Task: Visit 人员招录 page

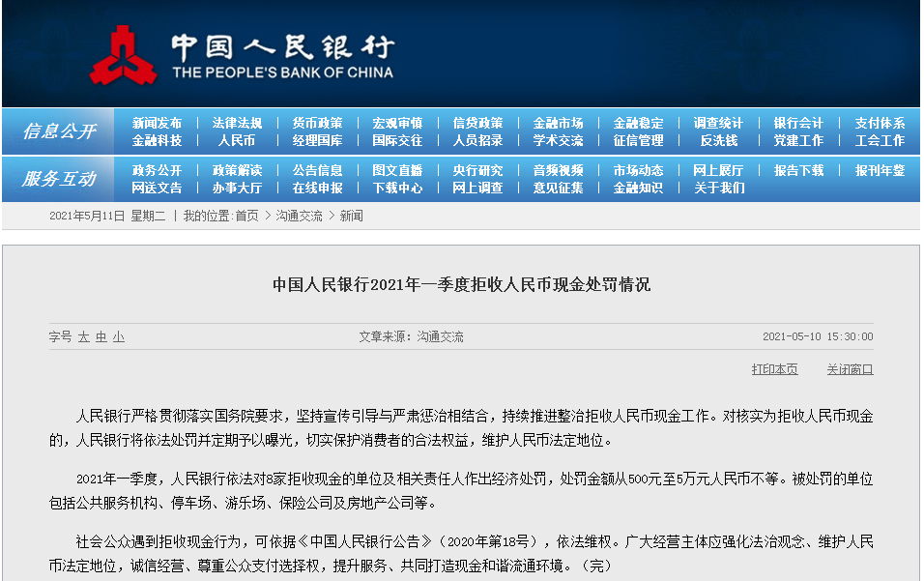Action: click(477, 140)
